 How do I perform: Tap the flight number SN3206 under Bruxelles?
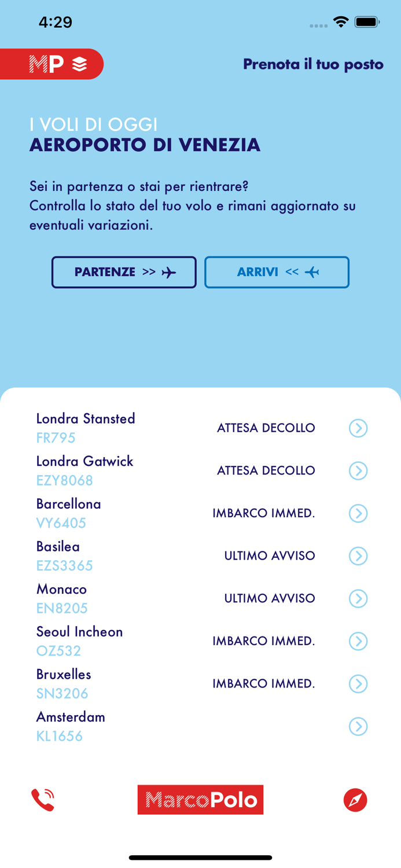pos(62,693)
